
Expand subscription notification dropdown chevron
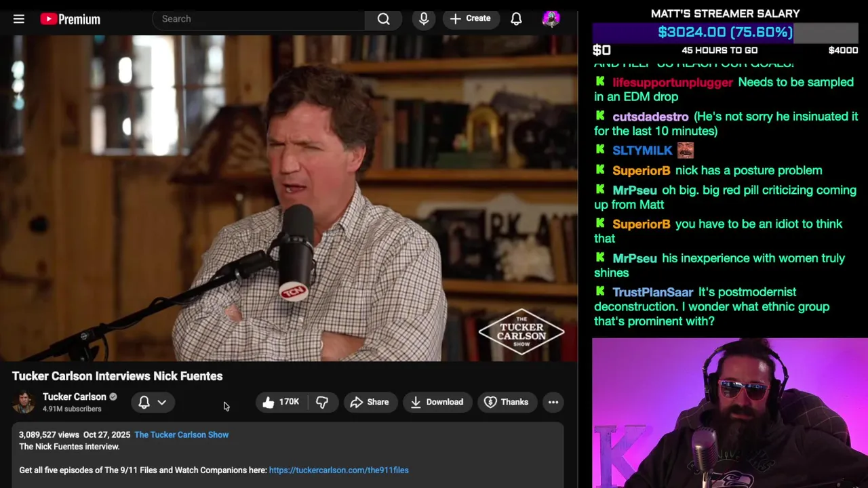point(162,402)
